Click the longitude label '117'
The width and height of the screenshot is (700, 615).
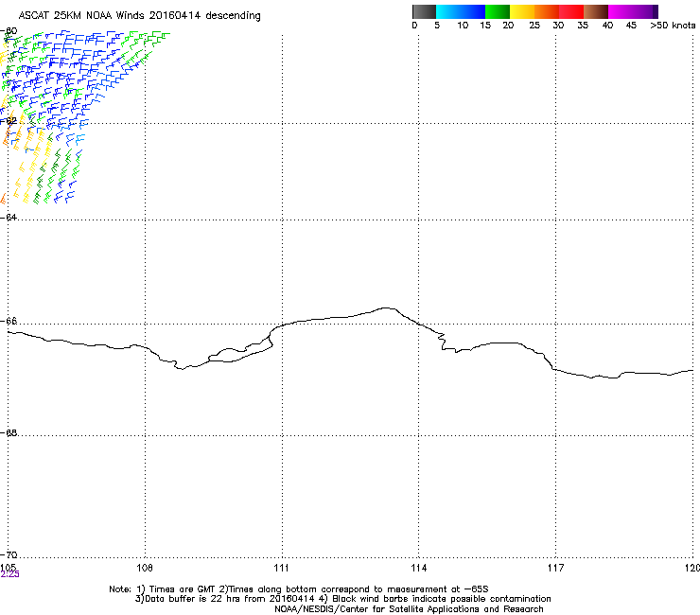[x=556, y=568]
